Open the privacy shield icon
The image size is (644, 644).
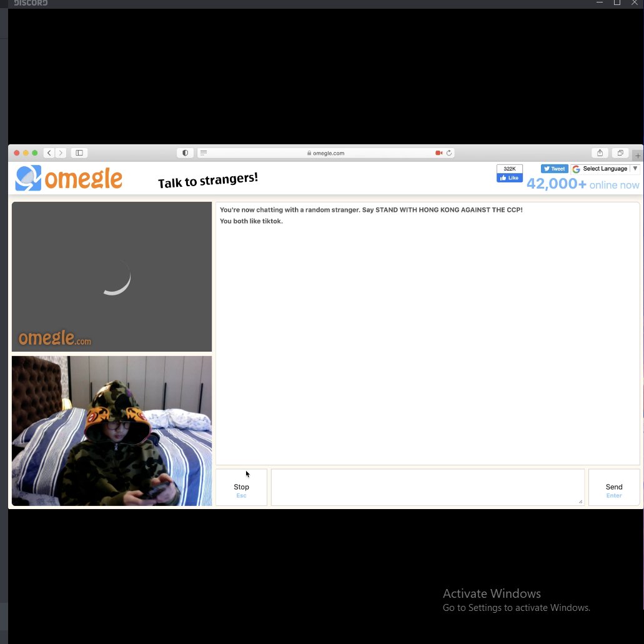point(186,153)
